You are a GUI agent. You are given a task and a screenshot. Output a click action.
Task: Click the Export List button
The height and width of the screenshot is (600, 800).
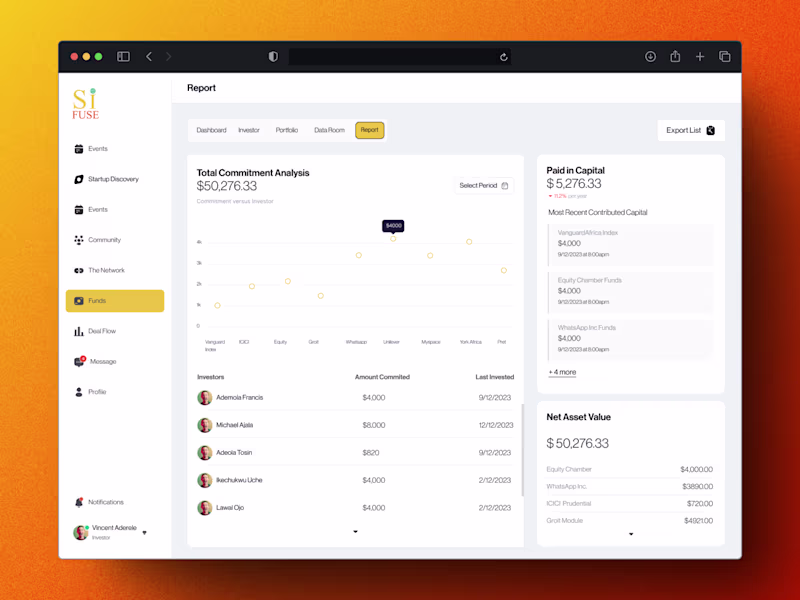691,130
